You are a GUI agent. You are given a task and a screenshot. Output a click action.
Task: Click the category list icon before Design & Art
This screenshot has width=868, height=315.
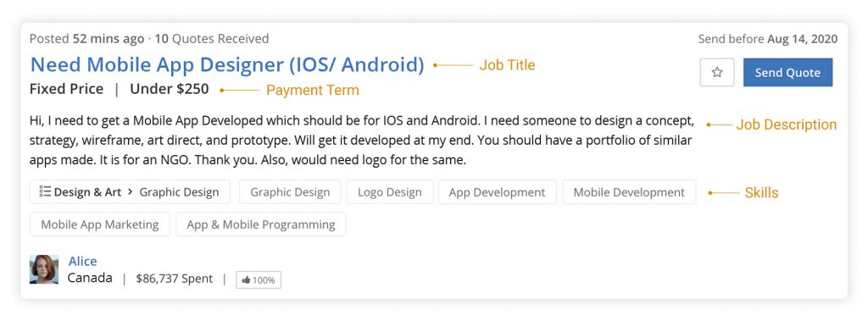coord(45,191)
